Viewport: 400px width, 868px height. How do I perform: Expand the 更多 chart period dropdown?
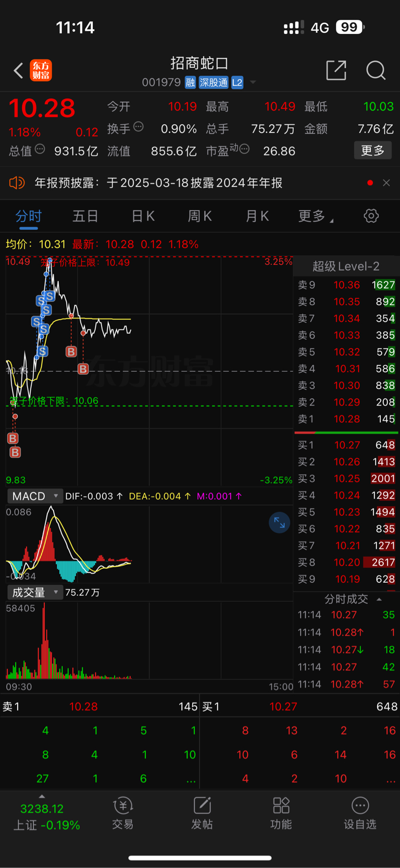pos(316,216)
